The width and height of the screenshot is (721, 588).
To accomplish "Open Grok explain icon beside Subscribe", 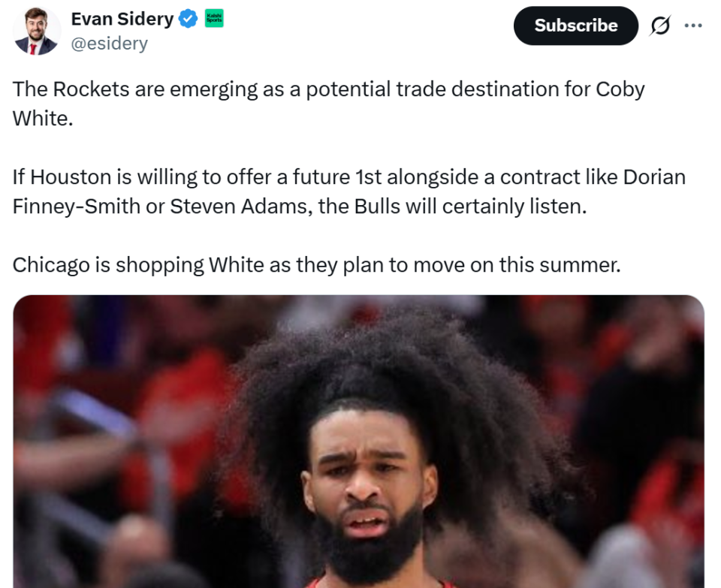I will pyautogui.click(x=660, y=26).
